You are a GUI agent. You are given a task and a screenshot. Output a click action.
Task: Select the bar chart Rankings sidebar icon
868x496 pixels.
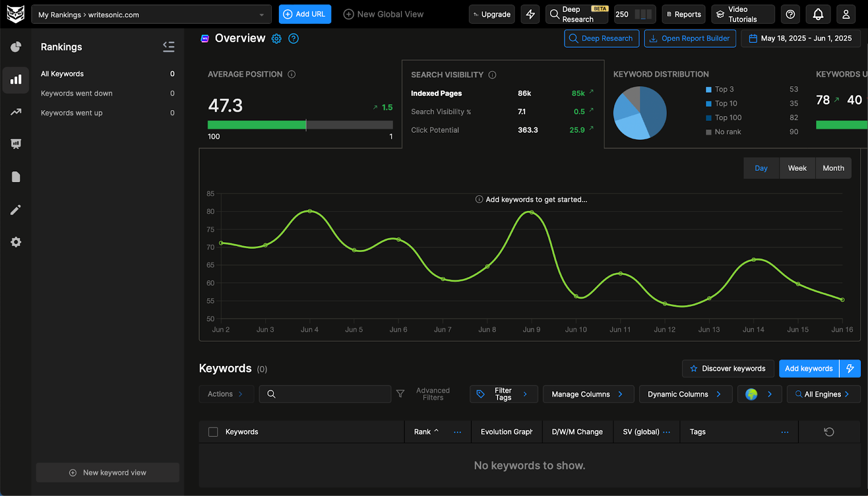[16, 80]
